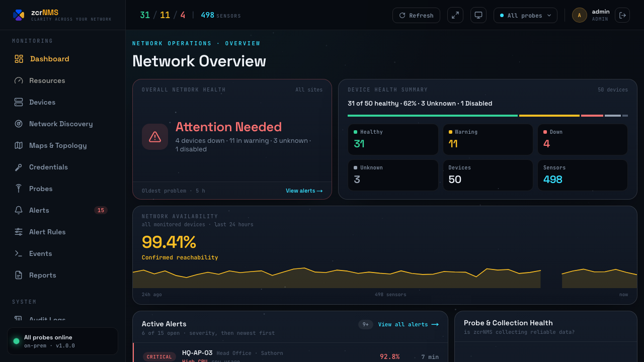Click the Devices 50 card
This screenshot has width=644, height=362.
[488, 175]
